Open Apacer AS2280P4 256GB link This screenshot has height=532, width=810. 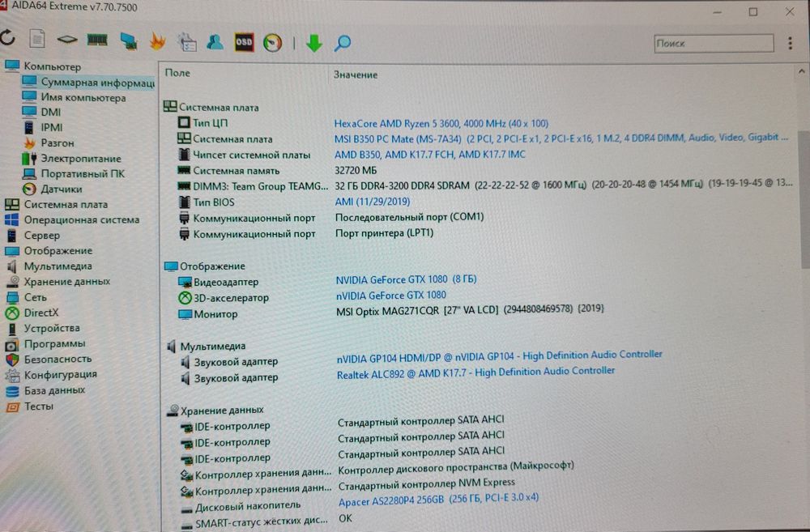(x=438, y=500)
